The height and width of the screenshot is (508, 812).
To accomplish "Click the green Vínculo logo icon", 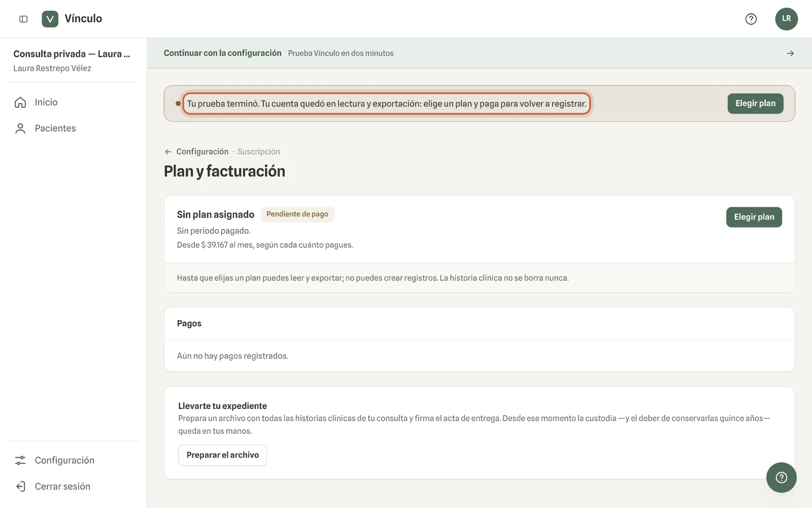I will point(50,19).
